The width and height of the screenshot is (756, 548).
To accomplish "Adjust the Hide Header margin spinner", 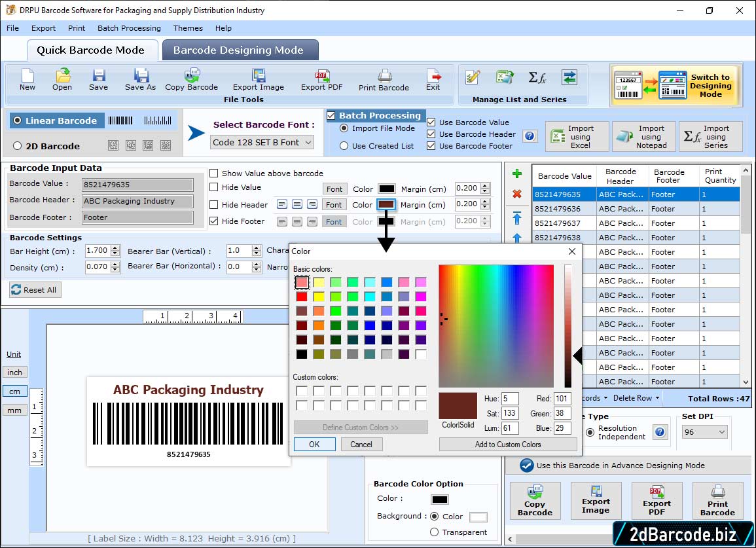I will pos(485,204).
